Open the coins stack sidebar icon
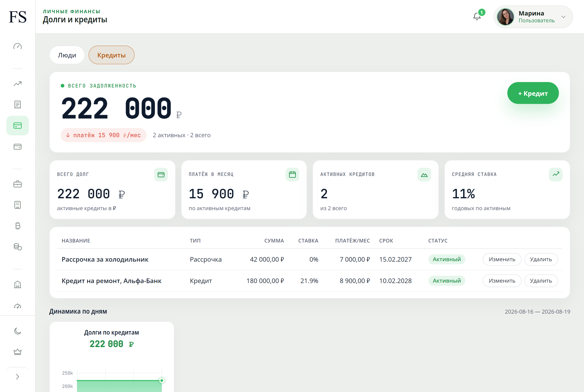This screenshot has height=392, width=584. [x=18, y=247]
